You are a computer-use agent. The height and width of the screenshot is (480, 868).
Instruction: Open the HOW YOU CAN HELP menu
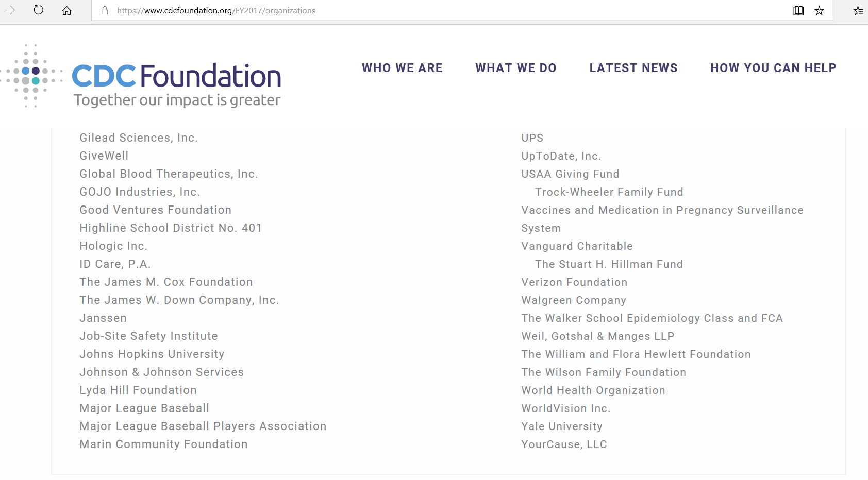[773, 68]
